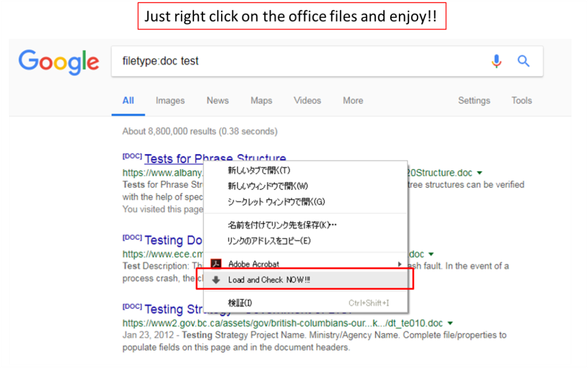The image size is (588, 368).
Task: Select Load and Check NOW!!! menu item
Action: click(305, 280)
